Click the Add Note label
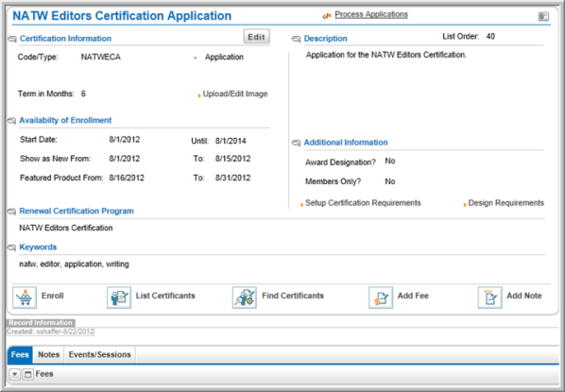The image size is (565, 392). (x=524, y=296)
